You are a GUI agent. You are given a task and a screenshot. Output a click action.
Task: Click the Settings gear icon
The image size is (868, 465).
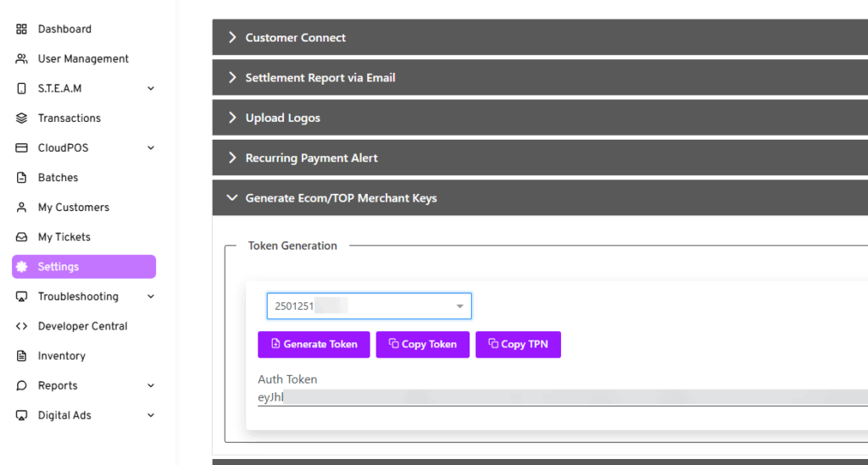[22, 267]
